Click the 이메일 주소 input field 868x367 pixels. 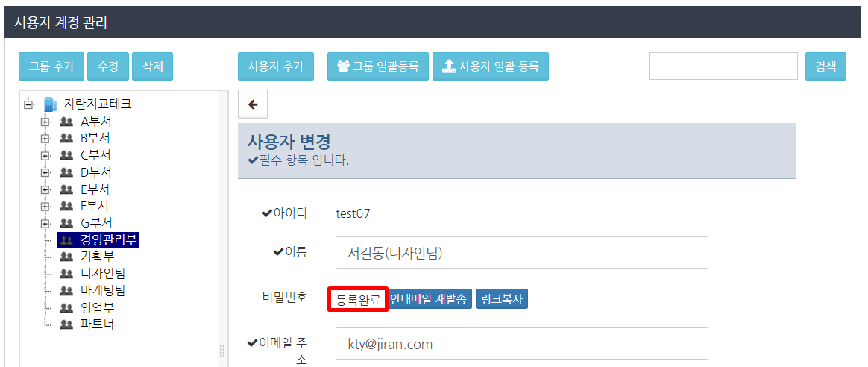[x=522, y=344]
